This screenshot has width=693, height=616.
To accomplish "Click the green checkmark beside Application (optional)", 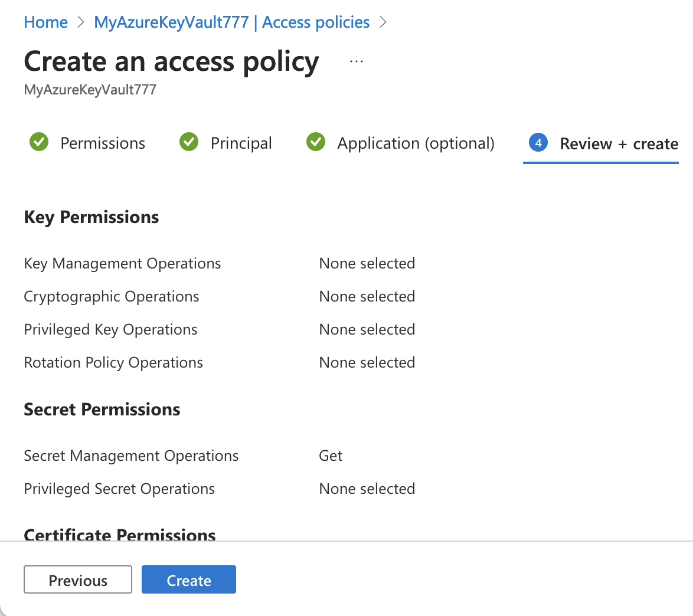I will (316, 143).
